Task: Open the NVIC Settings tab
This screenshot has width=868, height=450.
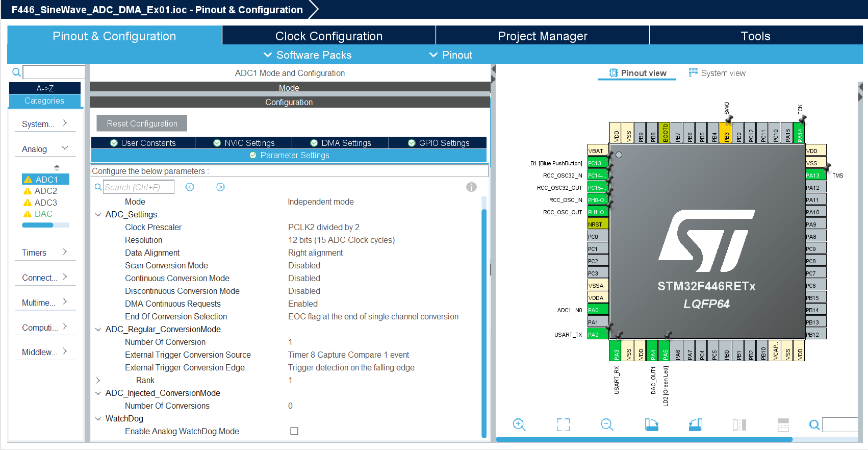Action: (244, 143)
